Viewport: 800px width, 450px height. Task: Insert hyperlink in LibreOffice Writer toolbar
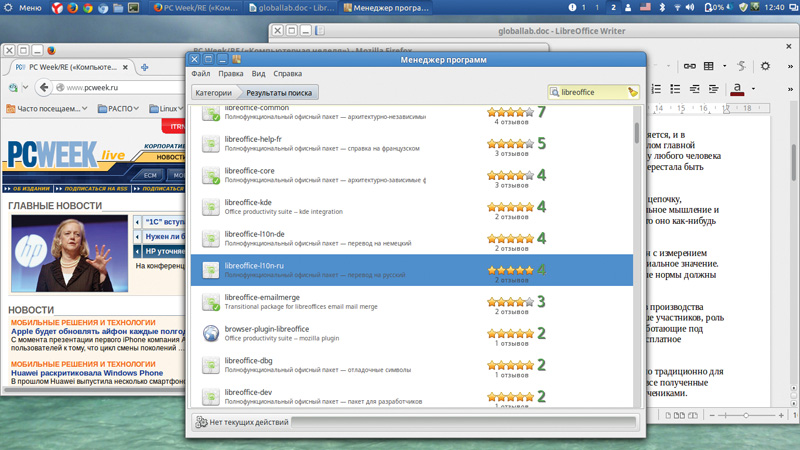pos(689,66)
